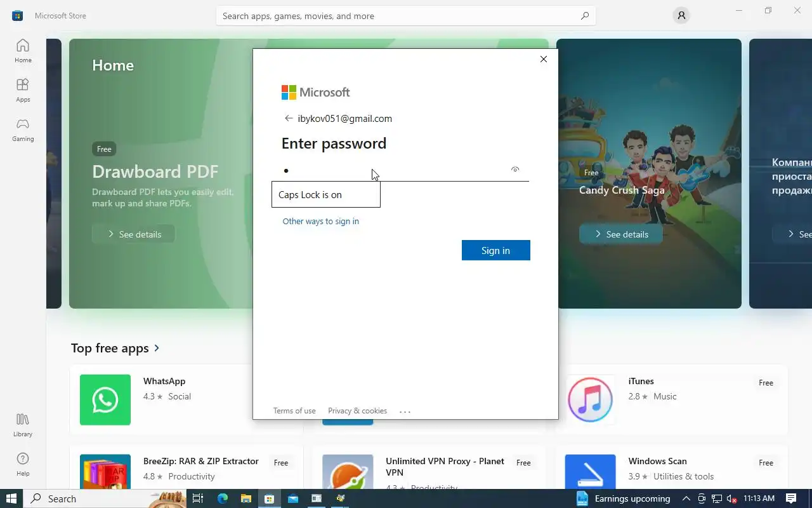The image size is (812, 508).
Task: Click the ibykov051@gmail.com account text
Action: point(345,118)
